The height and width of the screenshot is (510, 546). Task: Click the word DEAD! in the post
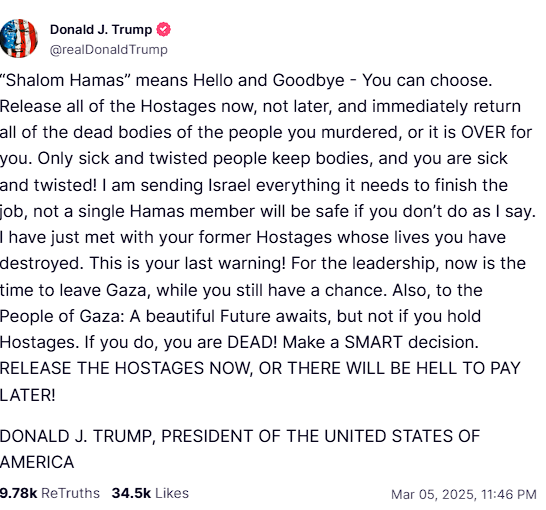[x=252, y=343]
